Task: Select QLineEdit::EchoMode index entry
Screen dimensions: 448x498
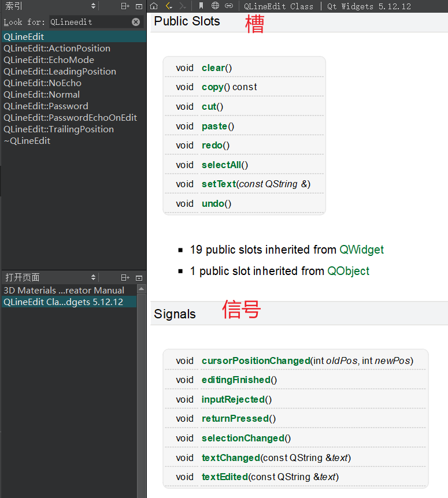Action: [x=74, y=60]
